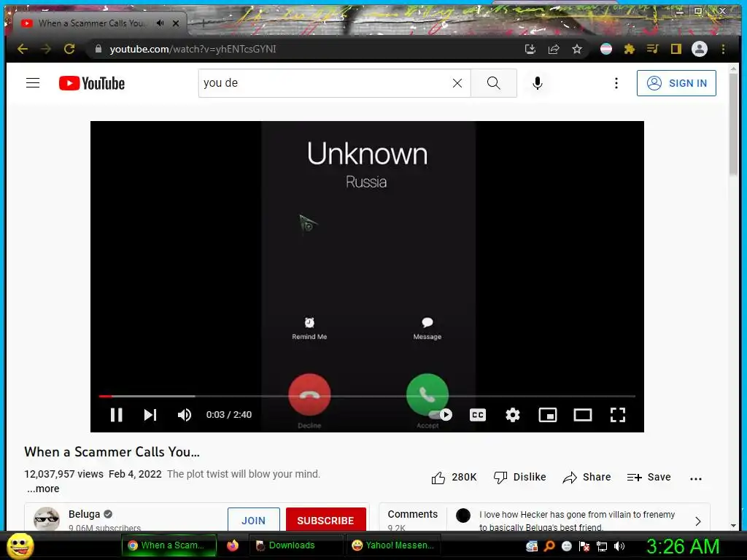Open the round white tray icon
The width and height of the screenshot is (747, 560).
coord(566,546)
